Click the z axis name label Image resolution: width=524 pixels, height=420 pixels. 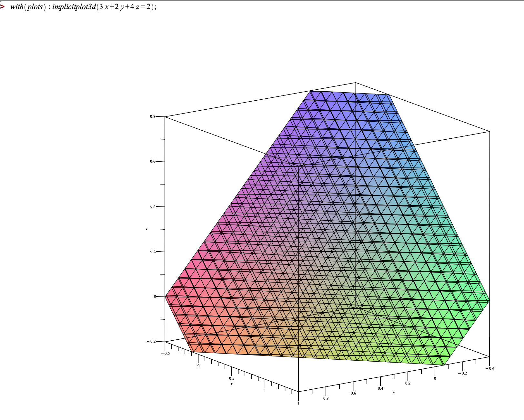pos(147,229)
